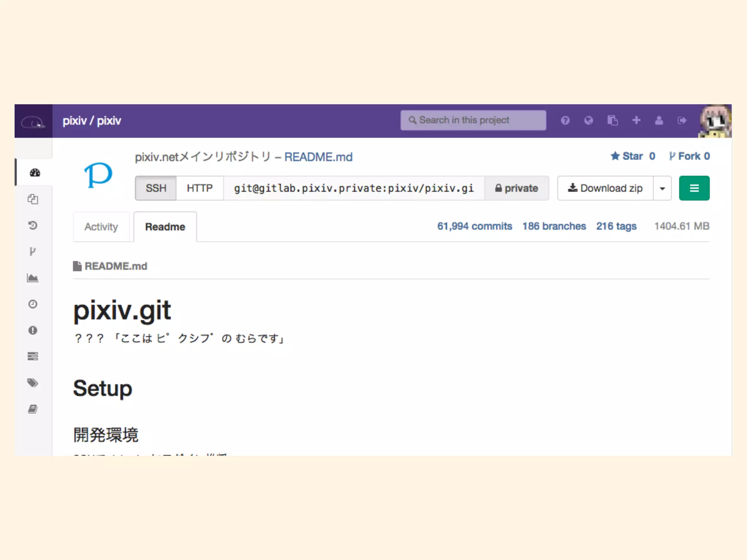Open the graphs chart icon in the sidebar

coord(33,278)
